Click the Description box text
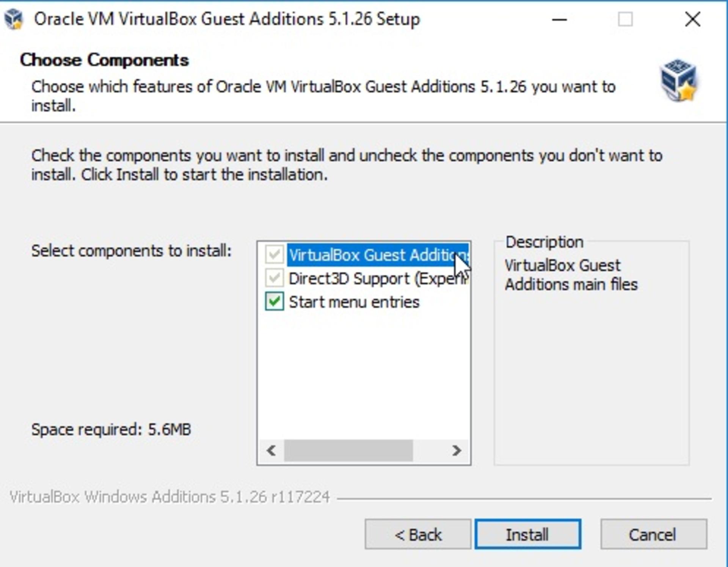 [571, 275]
